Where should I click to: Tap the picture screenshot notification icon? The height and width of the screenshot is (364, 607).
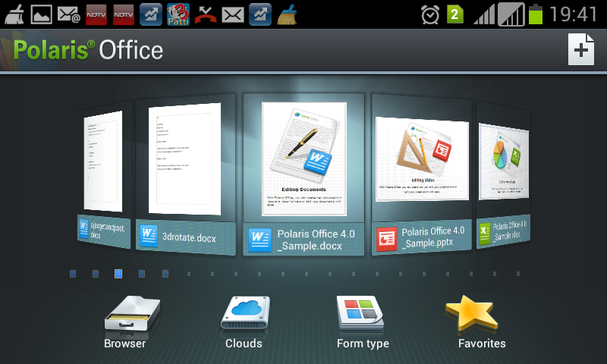click(x=41, y=14)
